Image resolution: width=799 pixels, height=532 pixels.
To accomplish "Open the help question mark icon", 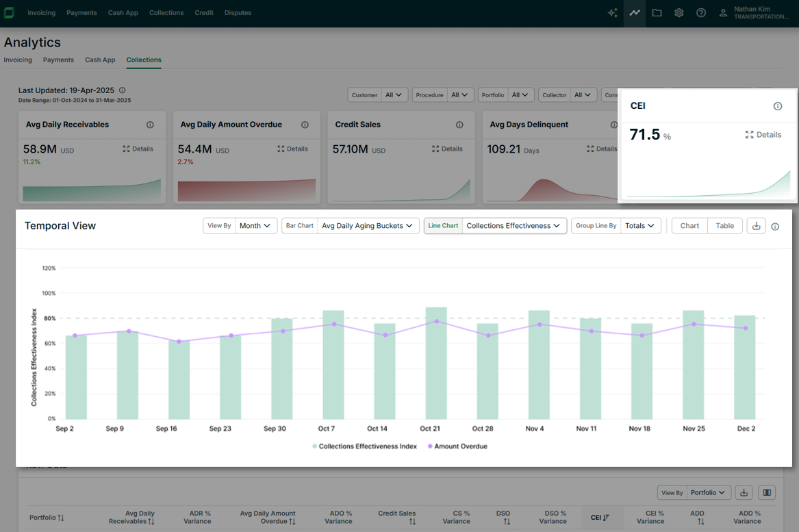I will coord(700,12).
